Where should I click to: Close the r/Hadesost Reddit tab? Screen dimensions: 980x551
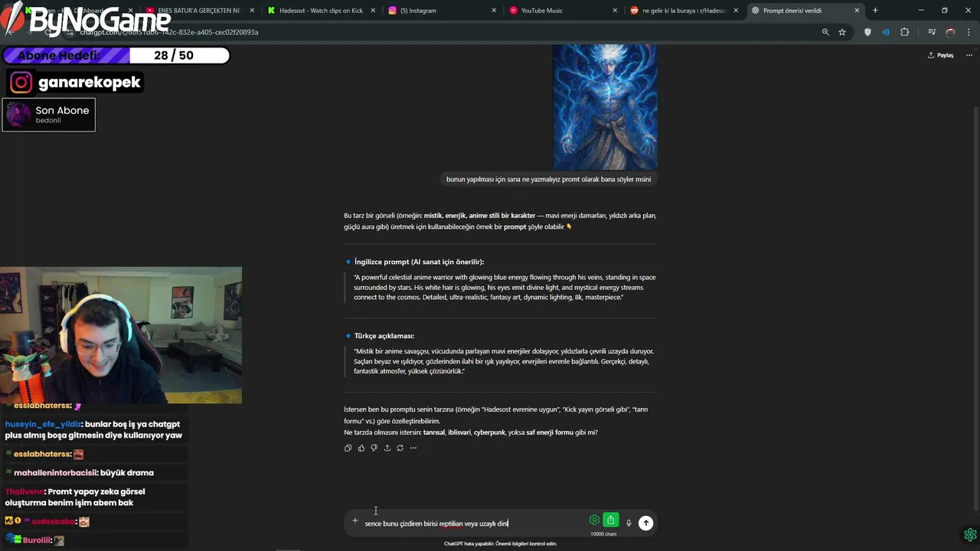click(736, 11)
